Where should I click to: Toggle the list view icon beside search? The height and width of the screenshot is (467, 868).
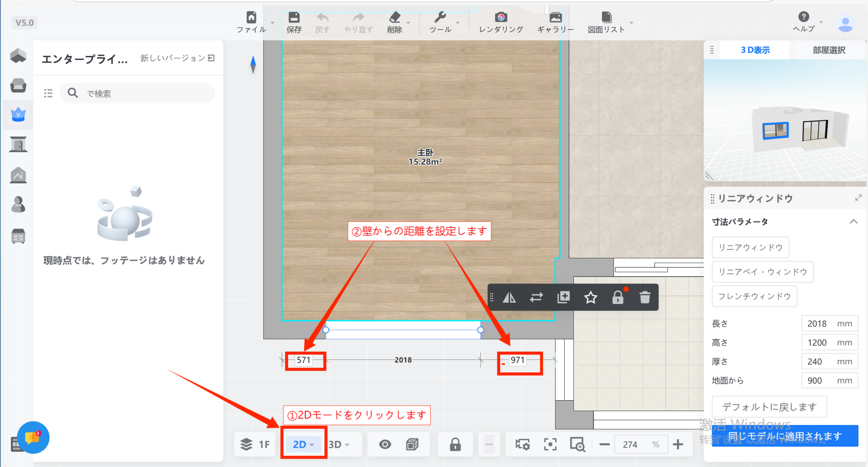click(48, 93)
